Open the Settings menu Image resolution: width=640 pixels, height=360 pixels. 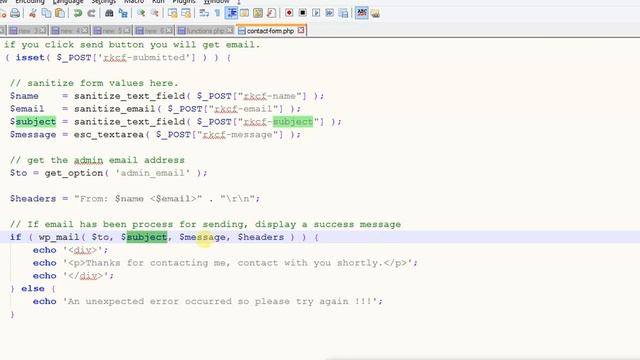(x=104, y=2)
